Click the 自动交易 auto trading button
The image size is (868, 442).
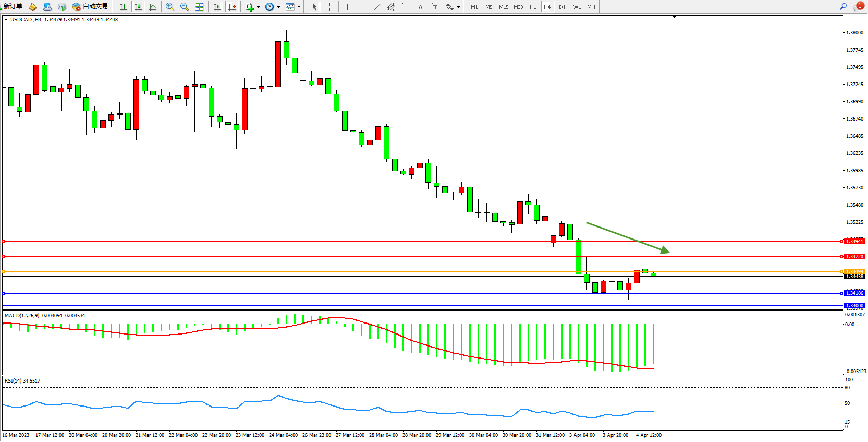click(90, 6)
